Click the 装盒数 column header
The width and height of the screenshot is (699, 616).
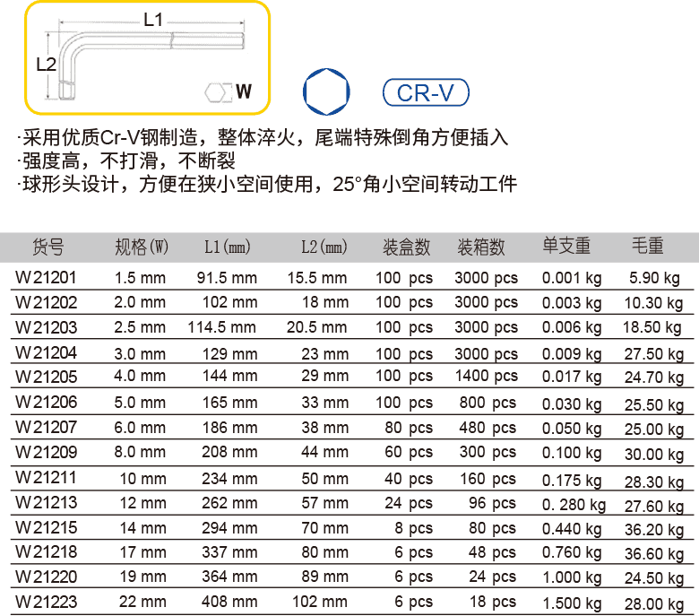pos(406,247)
